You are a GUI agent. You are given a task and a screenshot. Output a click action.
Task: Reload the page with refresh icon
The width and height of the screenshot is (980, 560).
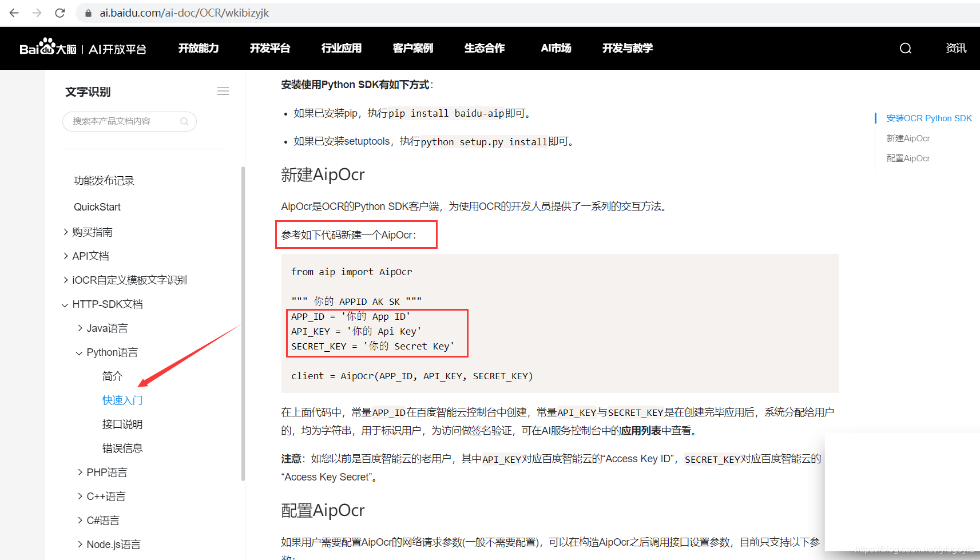60,13
